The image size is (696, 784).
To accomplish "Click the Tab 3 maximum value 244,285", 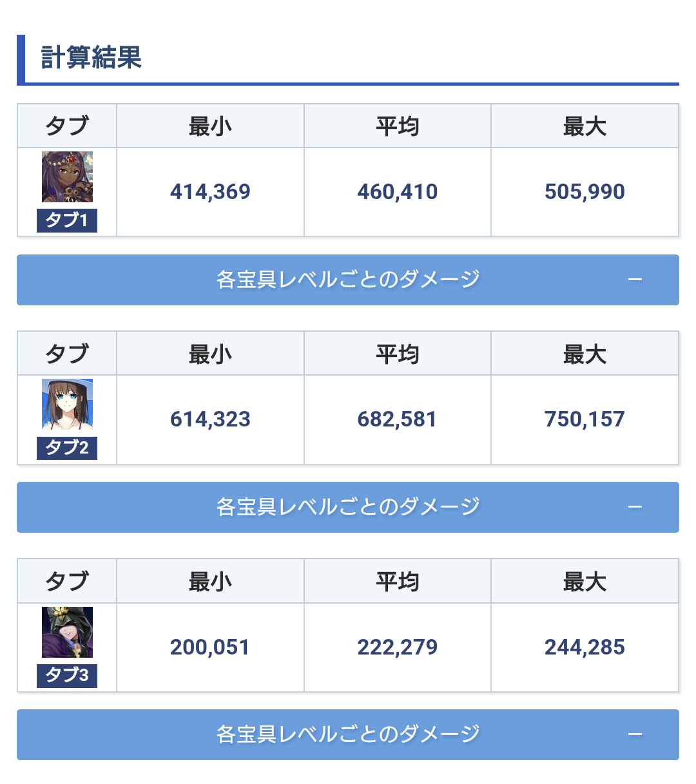I will (x=585, y=647).
